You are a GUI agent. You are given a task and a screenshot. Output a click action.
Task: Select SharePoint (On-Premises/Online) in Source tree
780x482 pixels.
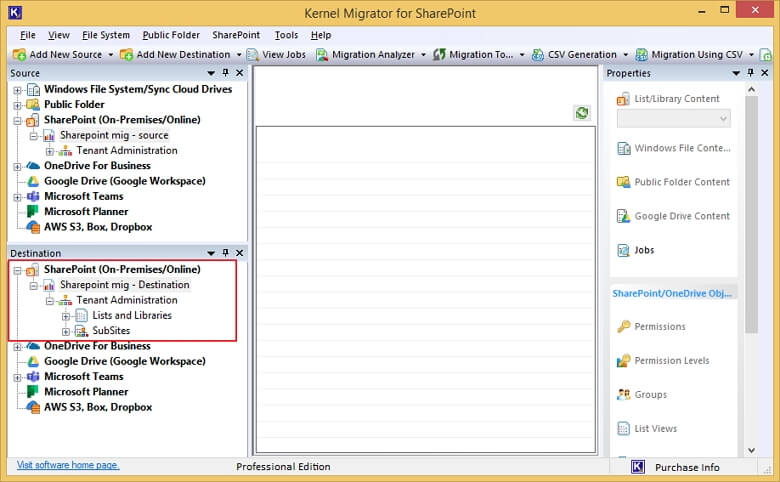[122, 120]
